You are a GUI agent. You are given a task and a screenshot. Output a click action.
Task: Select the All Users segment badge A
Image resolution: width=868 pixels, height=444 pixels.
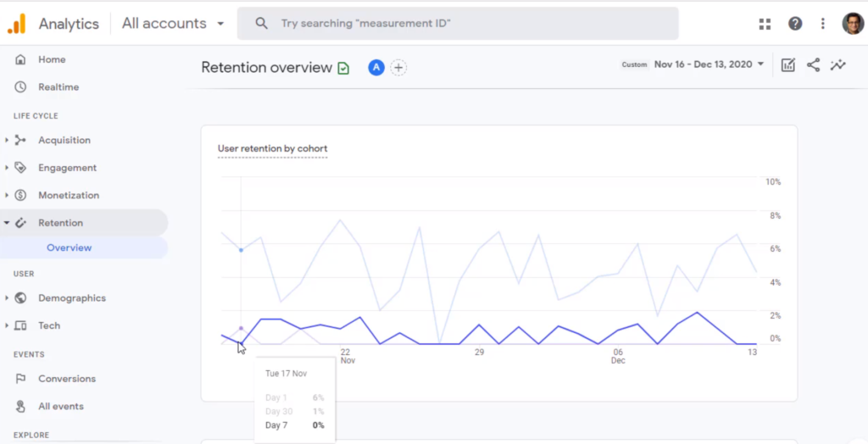376,68
